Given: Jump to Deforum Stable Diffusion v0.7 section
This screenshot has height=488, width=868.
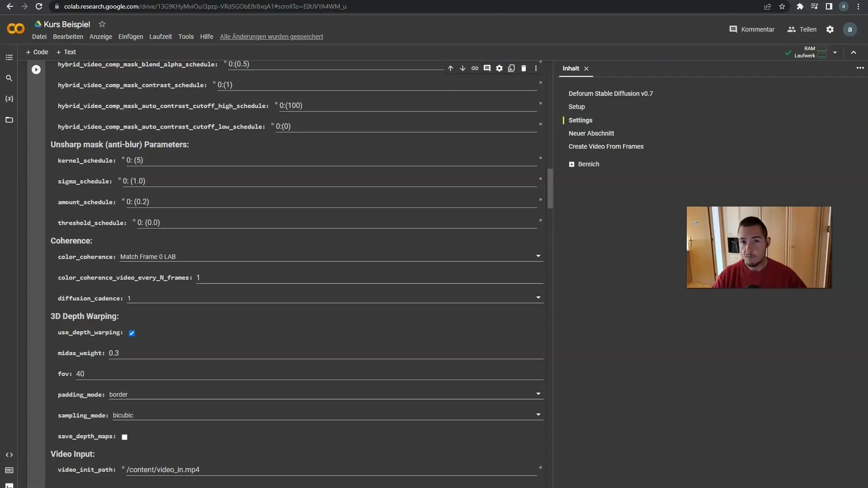Looking at the screenshot, I should tap(611, 94).
